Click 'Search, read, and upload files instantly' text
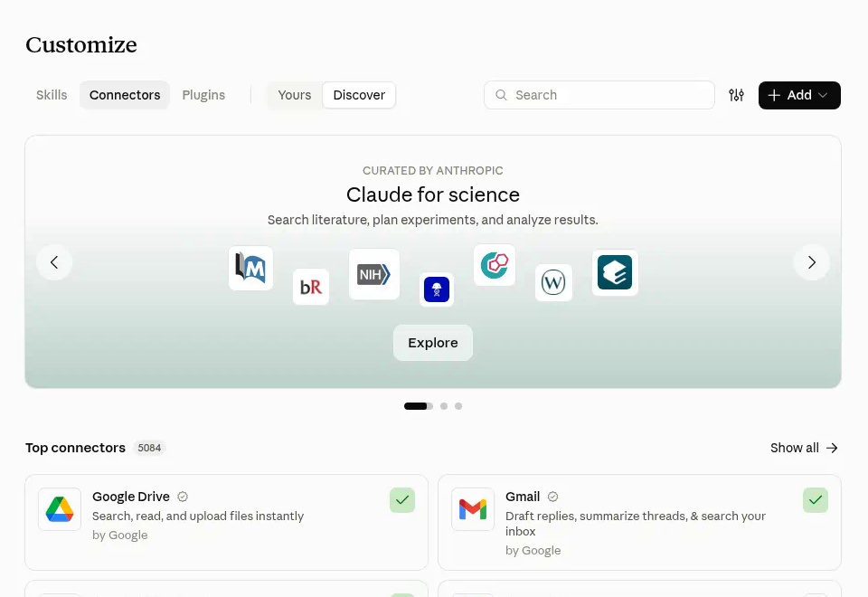This screenshot has height=597, width=868. [x=198, y=516]
